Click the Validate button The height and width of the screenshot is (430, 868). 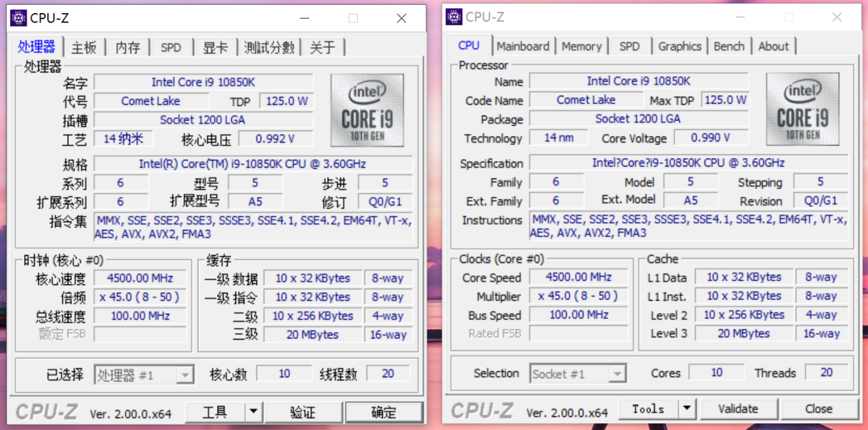point(739,408)
